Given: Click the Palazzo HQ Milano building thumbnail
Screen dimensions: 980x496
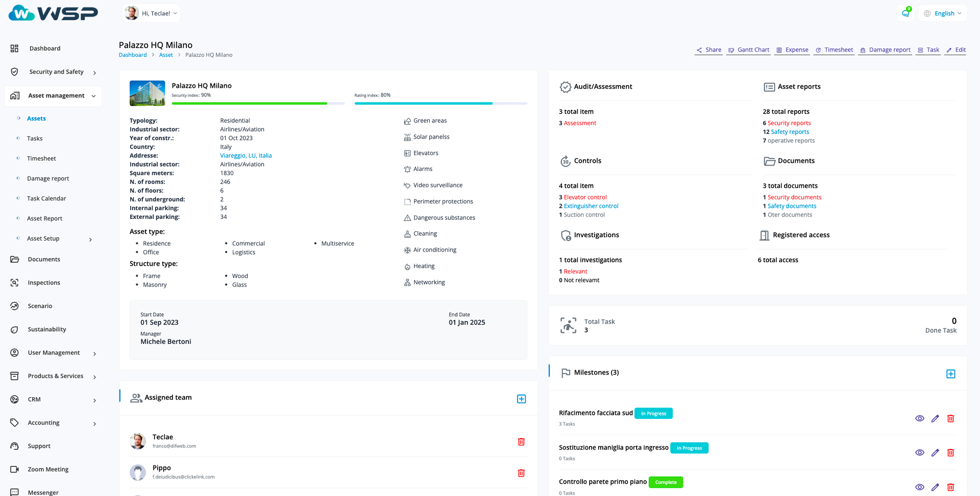Looking at the screenshot, I should pyautogui.click(x=147, y=93).
